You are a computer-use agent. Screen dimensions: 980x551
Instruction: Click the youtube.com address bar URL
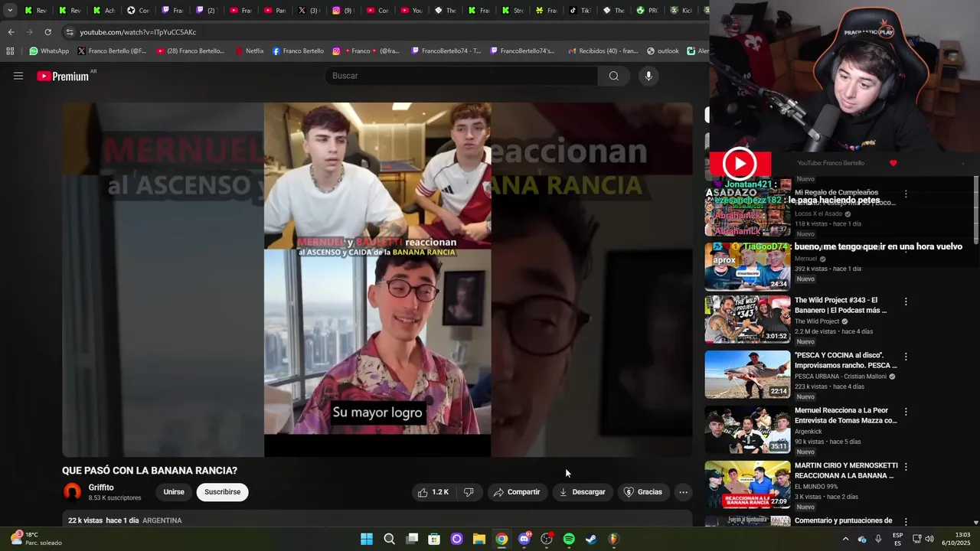pos(138,32)
